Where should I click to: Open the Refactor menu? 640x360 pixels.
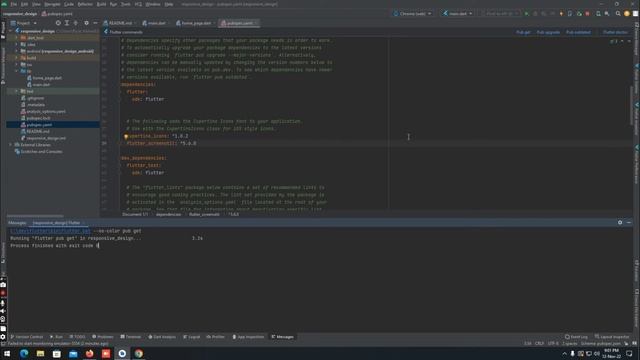(x=85, y=4)
